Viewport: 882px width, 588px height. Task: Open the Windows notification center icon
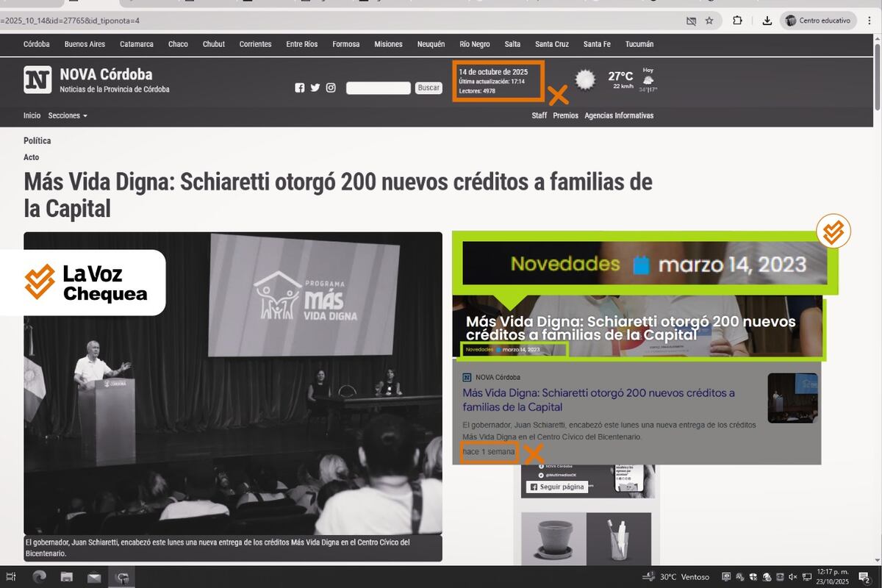coord(864,577)
